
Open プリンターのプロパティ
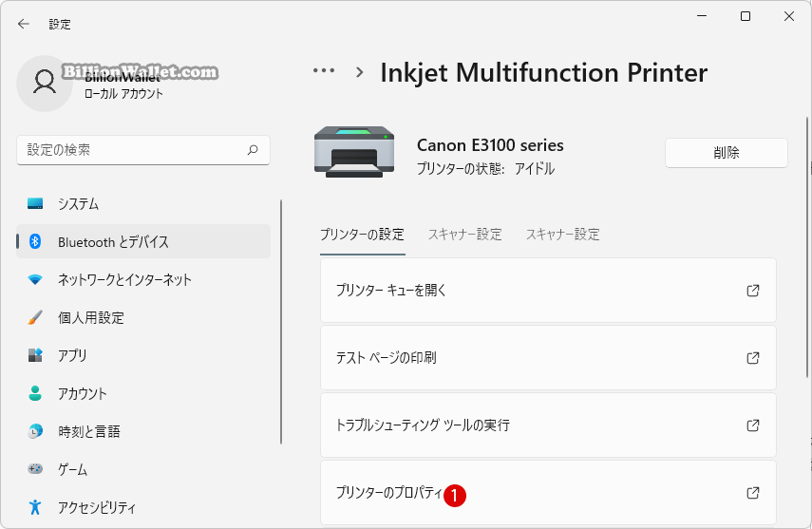coord(548,493)
